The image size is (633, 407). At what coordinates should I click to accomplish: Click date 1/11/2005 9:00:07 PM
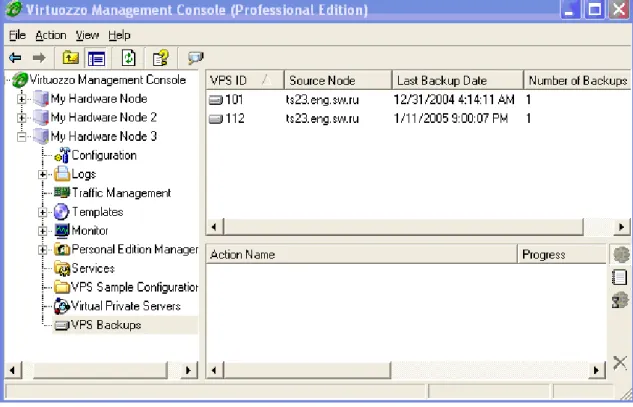pos(451,119)
